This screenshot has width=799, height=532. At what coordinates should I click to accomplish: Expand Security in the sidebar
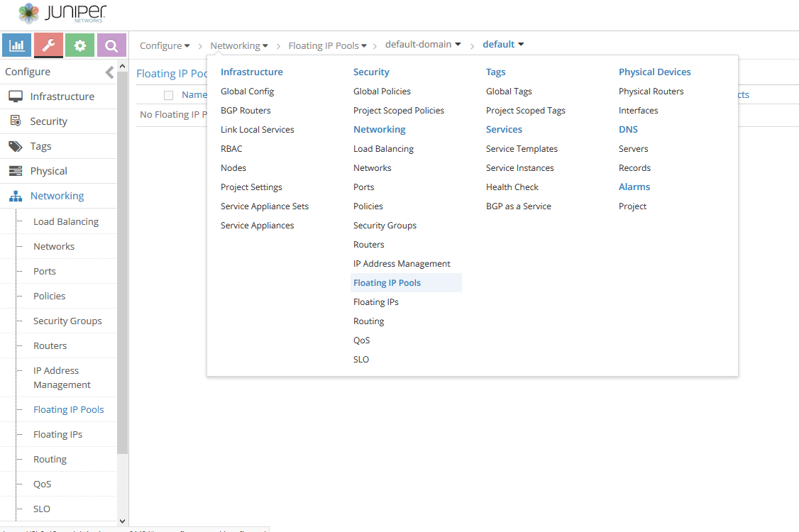[58, 121]
